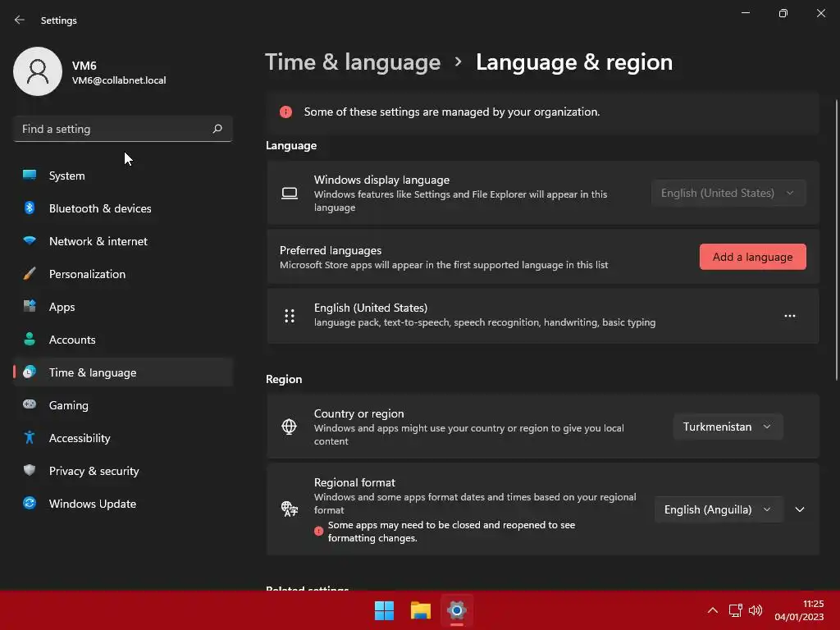Open English (United States) more options
This screenshot has height=630, width=840.
[790, 316]
